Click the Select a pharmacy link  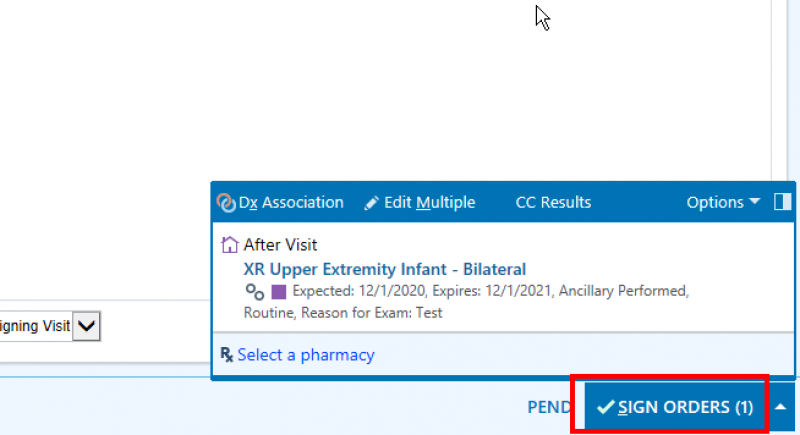(306, 355)
